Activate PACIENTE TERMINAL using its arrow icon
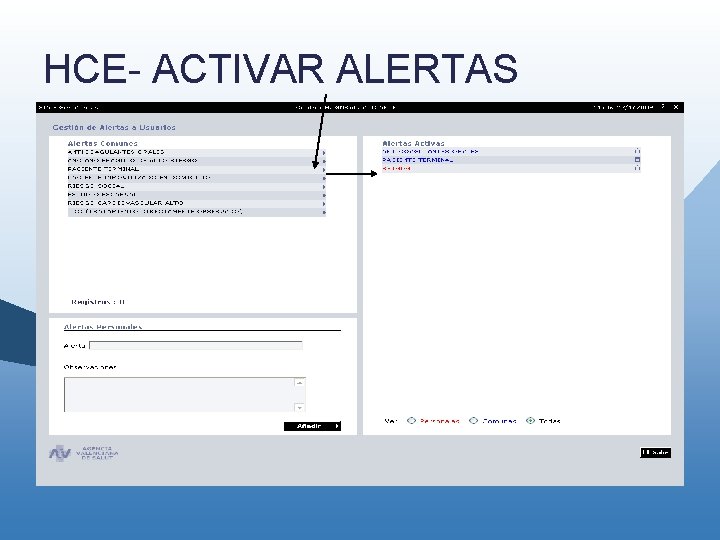Viewport: 720px width, 540px height. tap(324, 169)
